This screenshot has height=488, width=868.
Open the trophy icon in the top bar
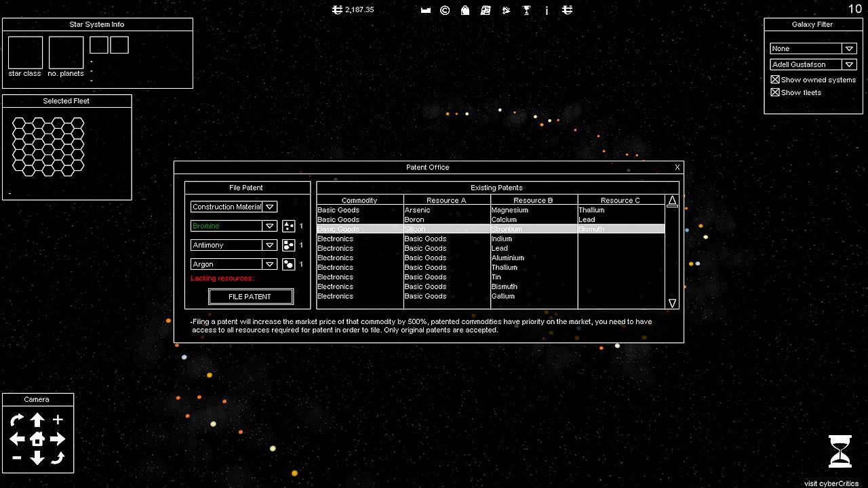526,10
